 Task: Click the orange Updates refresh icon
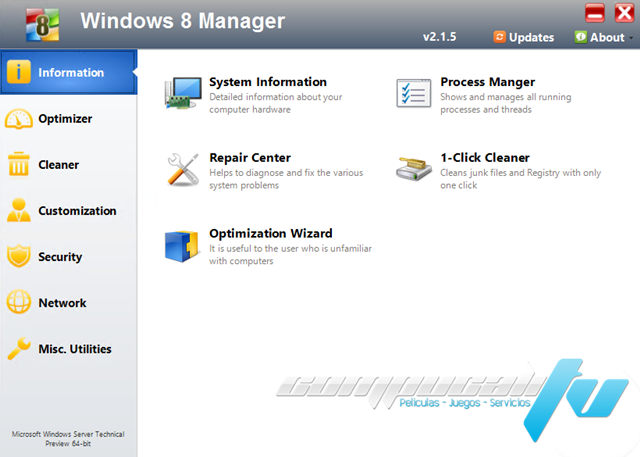(500, 37)
